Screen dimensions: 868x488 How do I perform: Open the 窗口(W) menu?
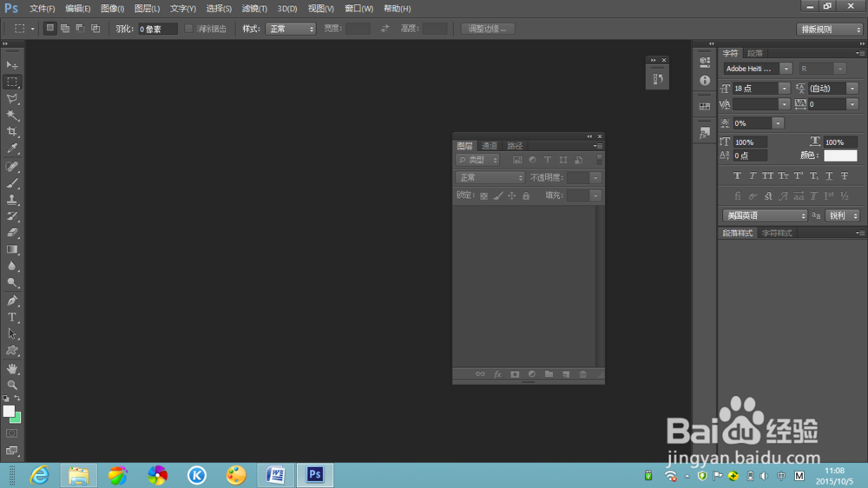click(x=358, y=9)
